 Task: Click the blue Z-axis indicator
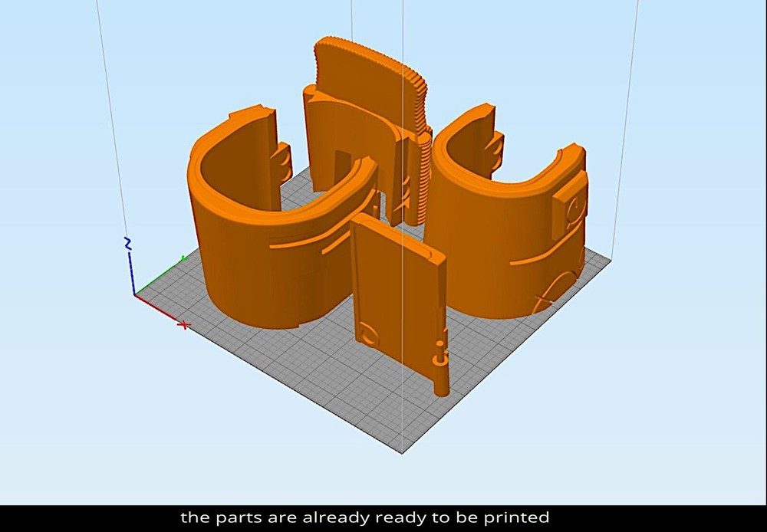tap(132, 272)
